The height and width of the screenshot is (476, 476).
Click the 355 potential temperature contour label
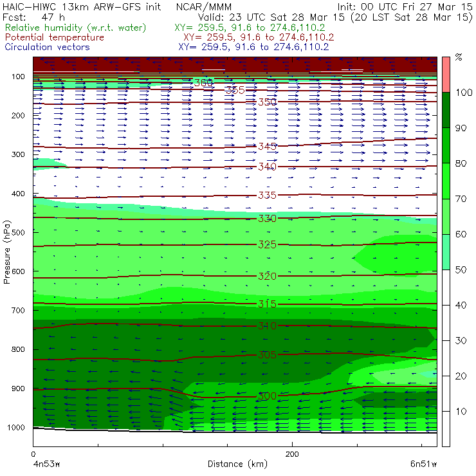coord(235,90)
